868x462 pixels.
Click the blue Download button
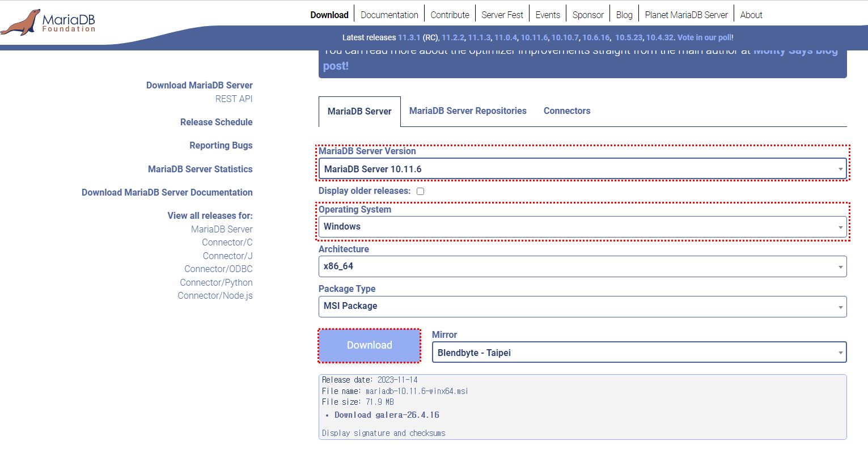[369, 345]
